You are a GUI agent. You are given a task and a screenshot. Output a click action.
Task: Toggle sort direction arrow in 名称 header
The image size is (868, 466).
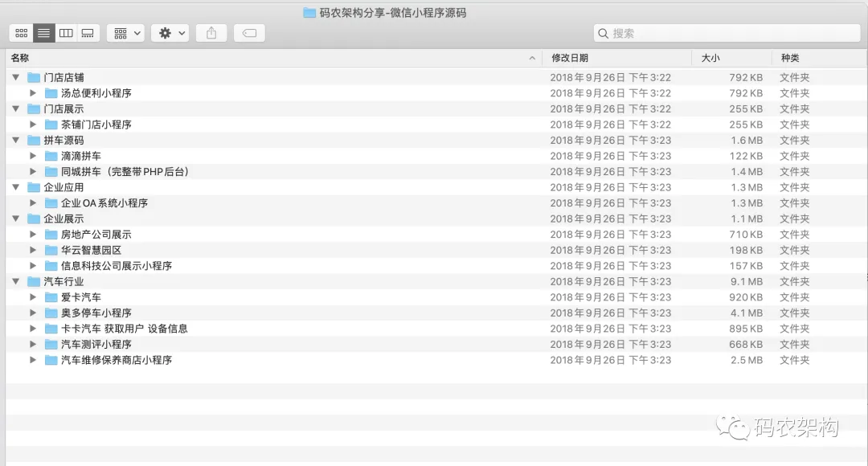coord(532,58)
